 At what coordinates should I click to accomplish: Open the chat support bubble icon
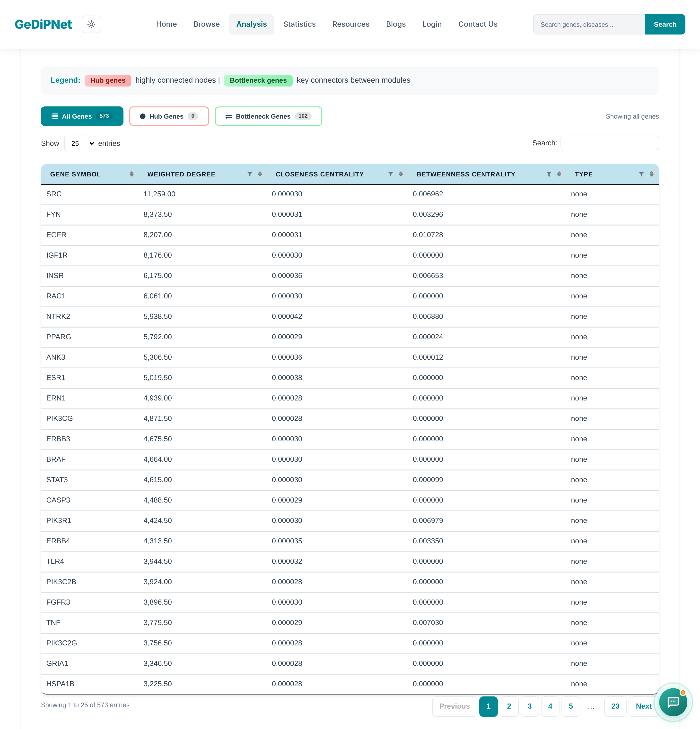673,702
